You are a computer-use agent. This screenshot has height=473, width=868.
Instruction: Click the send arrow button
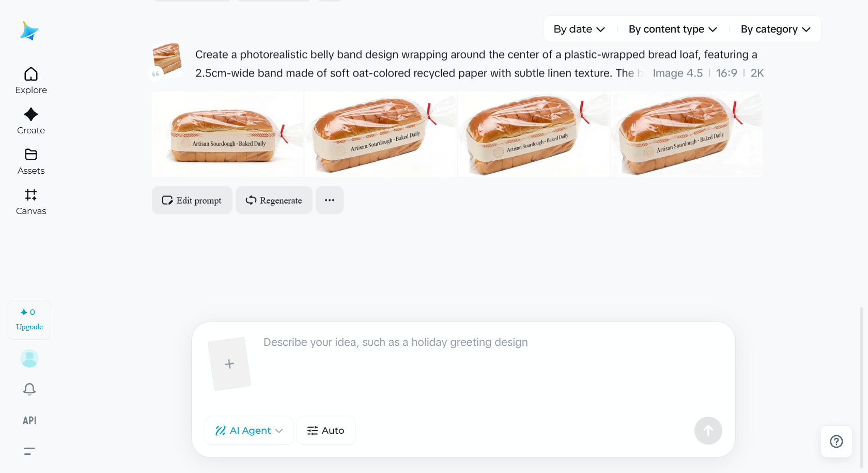coord(708,431)
